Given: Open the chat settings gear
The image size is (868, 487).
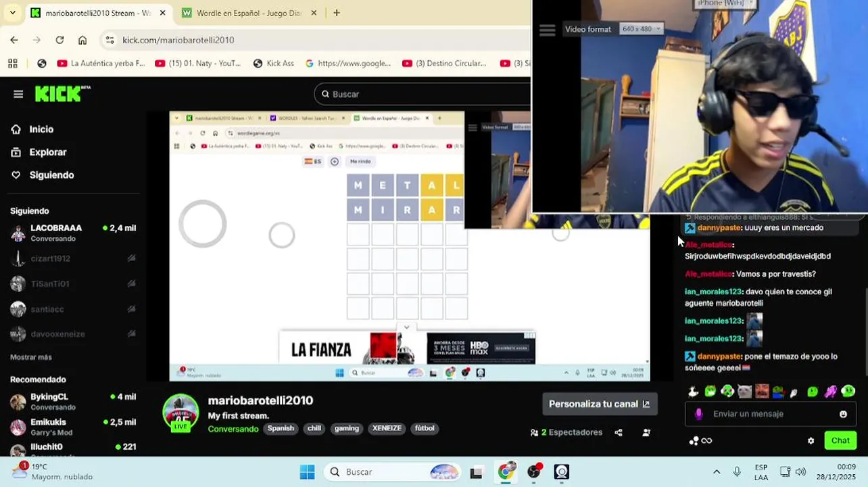Looking at the screenshot, I should click(x=811, y=441).
